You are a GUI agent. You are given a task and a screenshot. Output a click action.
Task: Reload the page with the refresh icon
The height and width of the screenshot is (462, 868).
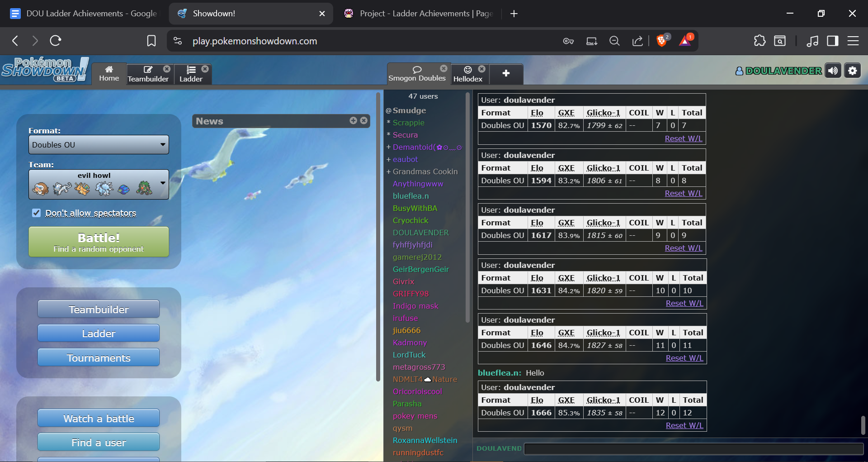pos(56,41)
